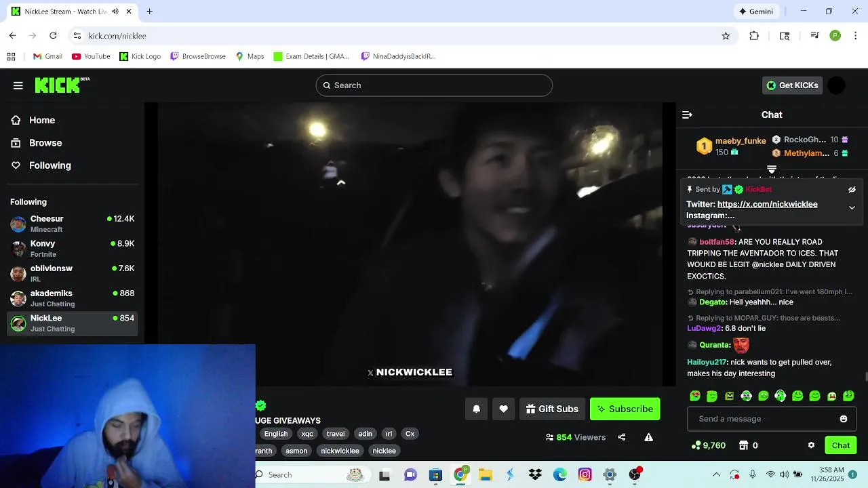
Task: Open Gmail bookmark
Action: (47, 56)
